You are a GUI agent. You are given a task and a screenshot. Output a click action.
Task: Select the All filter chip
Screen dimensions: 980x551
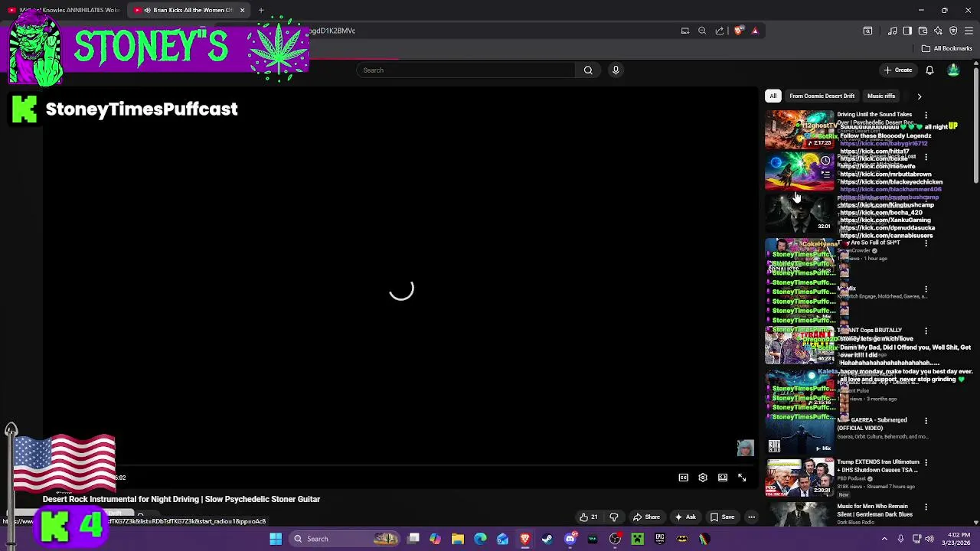click(x=773, y=96)
